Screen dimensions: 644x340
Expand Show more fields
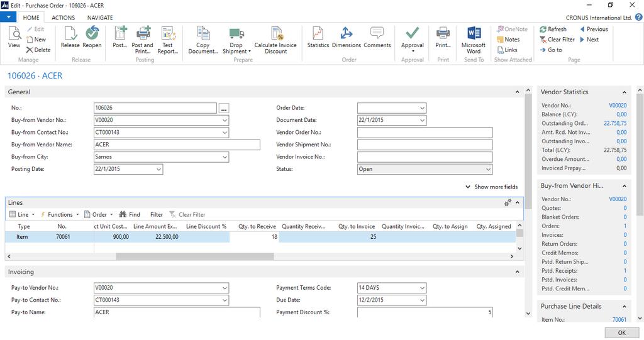[492, 187]
